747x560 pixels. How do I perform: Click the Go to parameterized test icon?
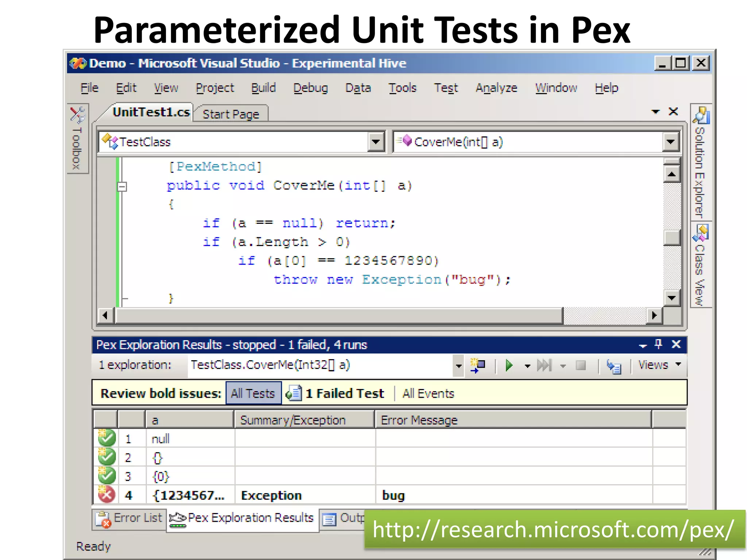coord(478,365)
